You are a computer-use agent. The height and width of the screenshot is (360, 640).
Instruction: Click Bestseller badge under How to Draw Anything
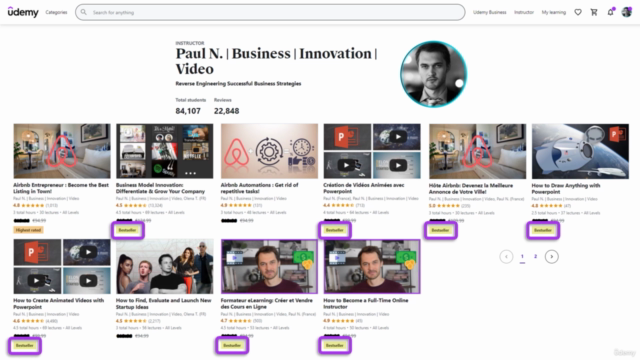(x=543, y=230)
